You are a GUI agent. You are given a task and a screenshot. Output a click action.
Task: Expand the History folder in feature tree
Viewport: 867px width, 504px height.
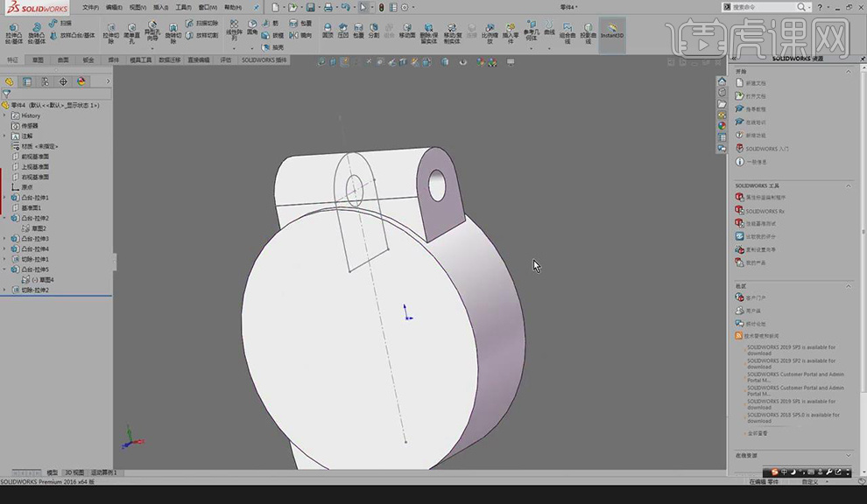click(4, 115)
